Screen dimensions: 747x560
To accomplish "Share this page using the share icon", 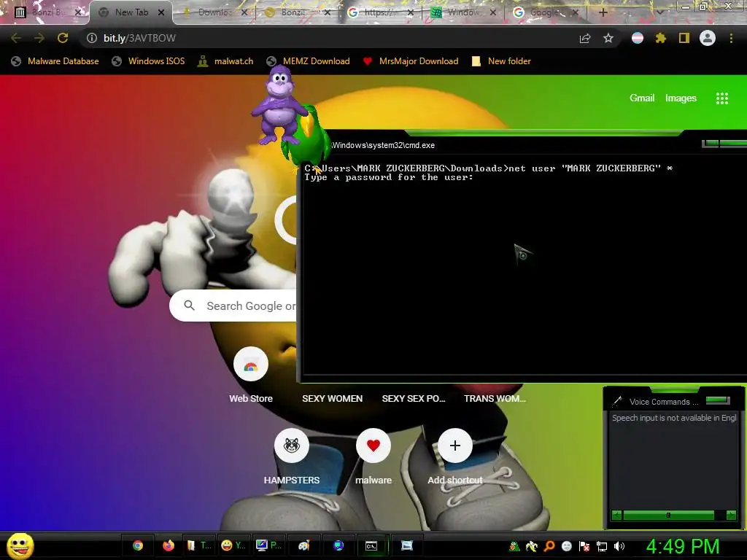I will tap(585, 38).
